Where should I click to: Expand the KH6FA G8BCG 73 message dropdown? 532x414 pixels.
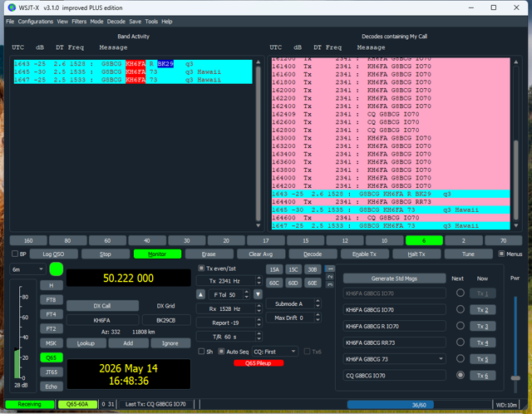(x=441, y=358)
